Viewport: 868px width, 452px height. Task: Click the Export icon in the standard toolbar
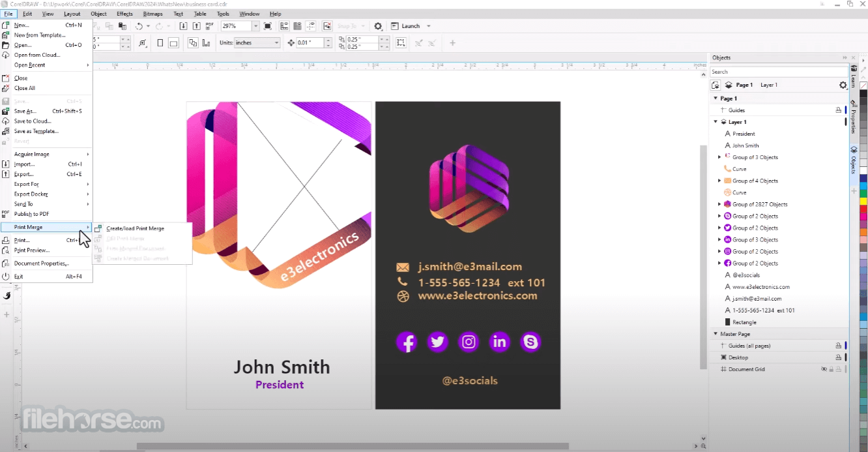pyautogui.click(x=196, y=26)
